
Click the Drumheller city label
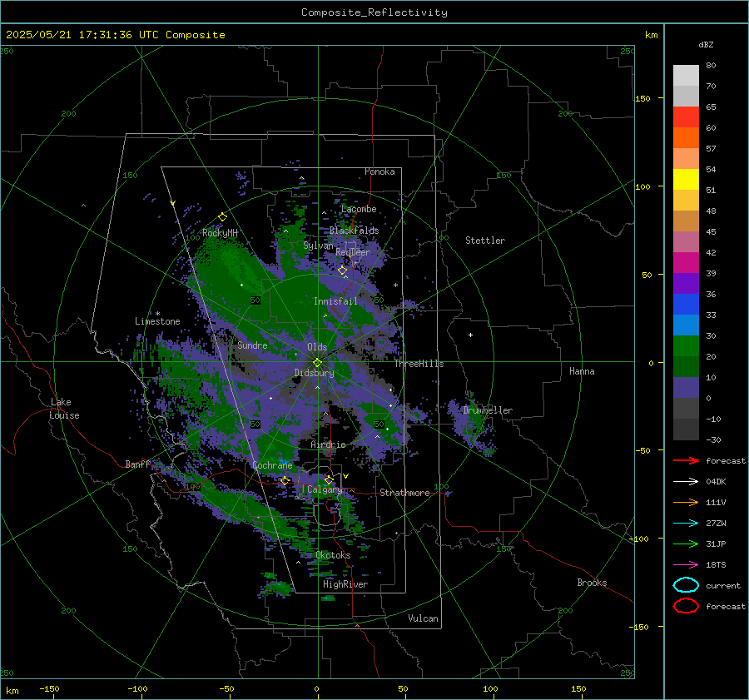(x=488, y=410)
